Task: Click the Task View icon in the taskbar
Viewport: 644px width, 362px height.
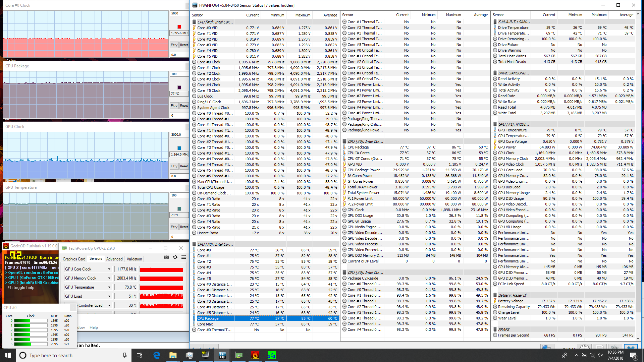Action: tap(140, 355)
